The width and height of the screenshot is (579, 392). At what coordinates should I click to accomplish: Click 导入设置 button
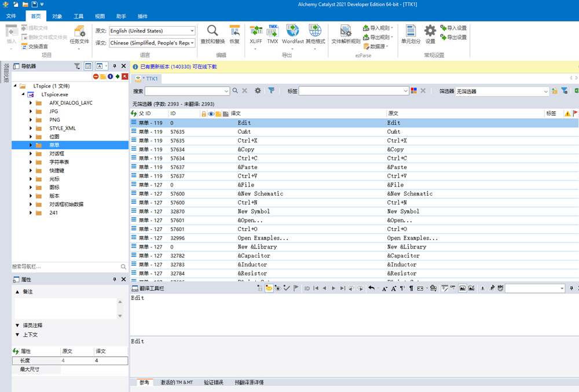click(x=453, y=28)
